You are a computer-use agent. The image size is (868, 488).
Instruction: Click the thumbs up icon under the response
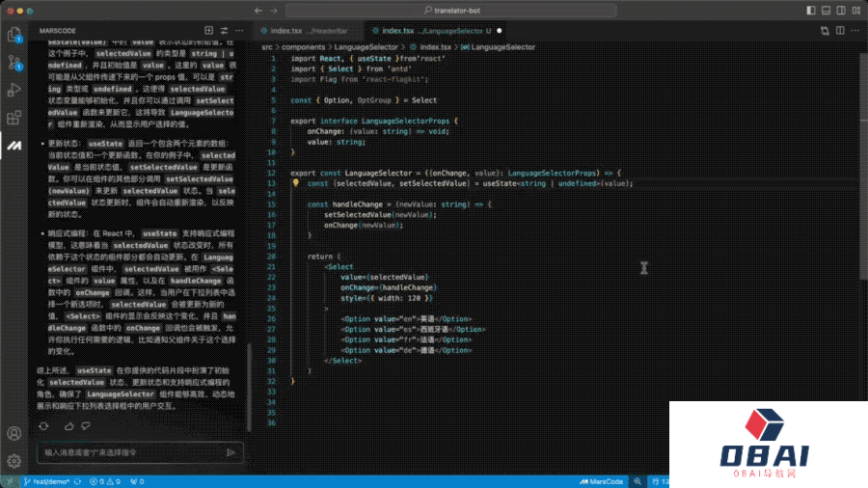[70, 425]
